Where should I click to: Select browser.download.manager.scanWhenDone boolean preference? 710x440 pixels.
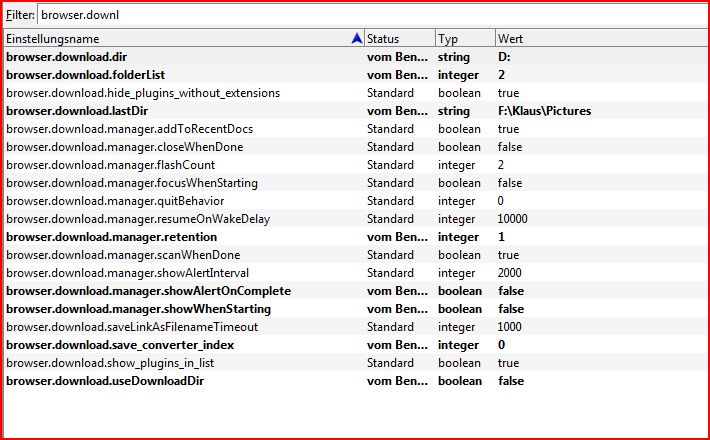123,255
